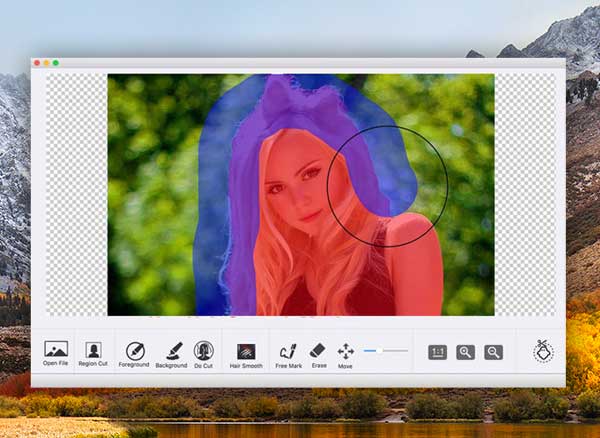Maximize window with green button

[56, 63]
